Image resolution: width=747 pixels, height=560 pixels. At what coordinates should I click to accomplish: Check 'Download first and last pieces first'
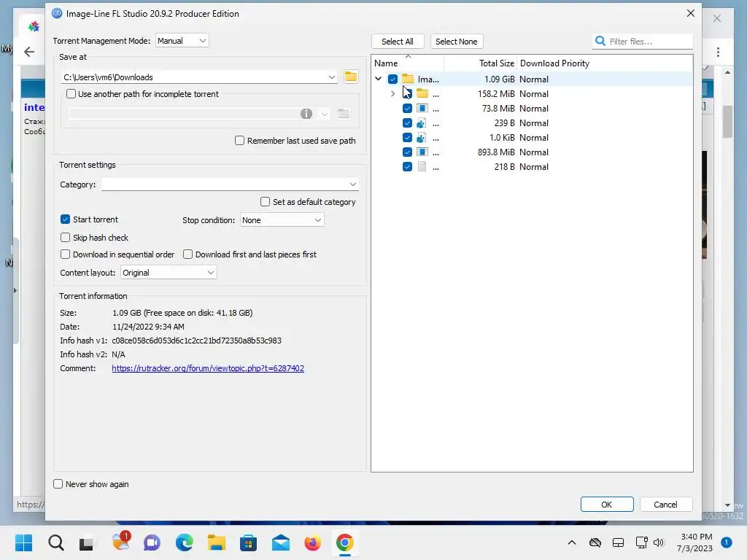pos(187,254)
